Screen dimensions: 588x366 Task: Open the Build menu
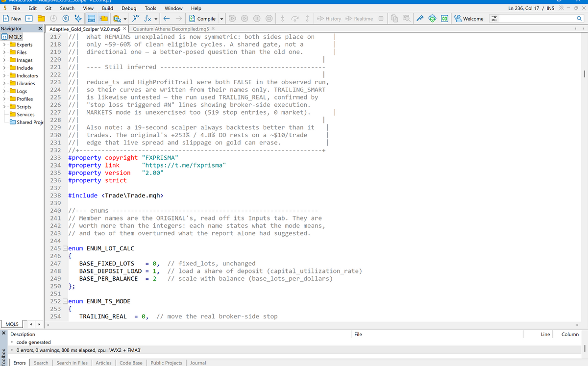pos(107,8)
